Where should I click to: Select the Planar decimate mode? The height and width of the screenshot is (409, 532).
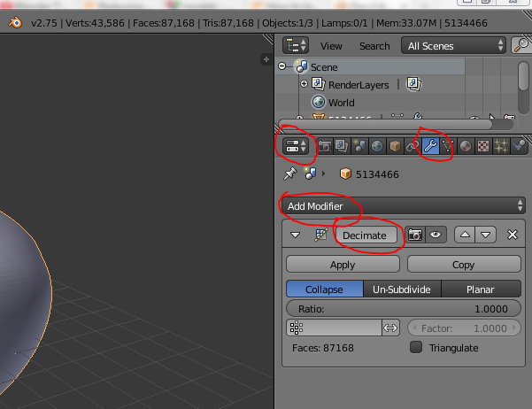tap(481, 289)
